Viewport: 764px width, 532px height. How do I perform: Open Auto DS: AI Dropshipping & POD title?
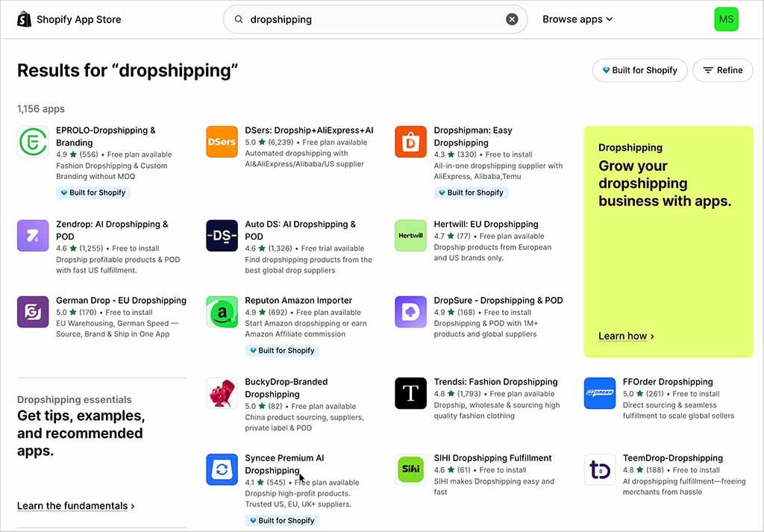pos(300,230)
